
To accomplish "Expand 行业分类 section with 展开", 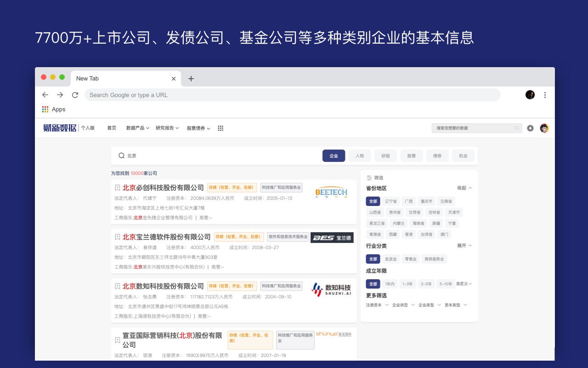I will [464, 246].
